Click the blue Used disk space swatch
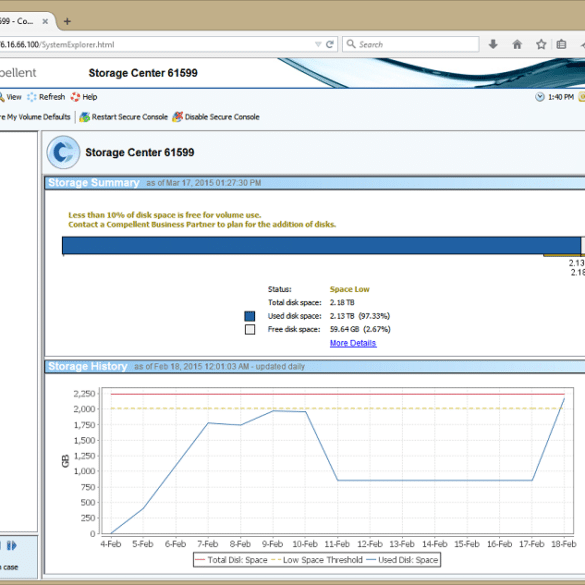This screenshot has width=585, height=585. click(x=250, y=316)
